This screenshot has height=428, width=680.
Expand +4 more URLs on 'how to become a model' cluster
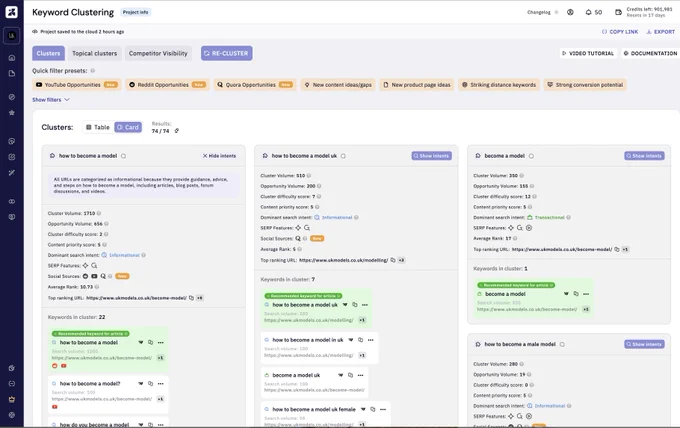click(x=200, y=298)
